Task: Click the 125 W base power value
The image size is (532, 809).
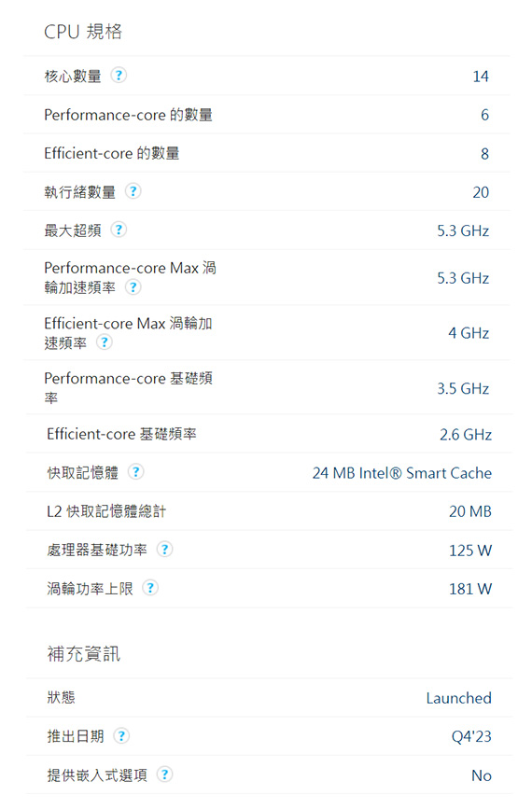Action: point(470,551)
